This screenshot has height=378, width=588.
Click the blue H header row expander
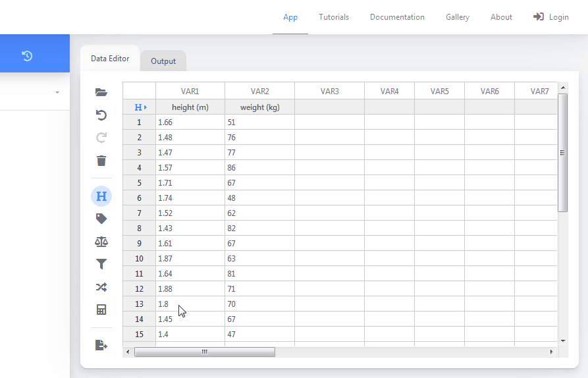pos(140,107)
